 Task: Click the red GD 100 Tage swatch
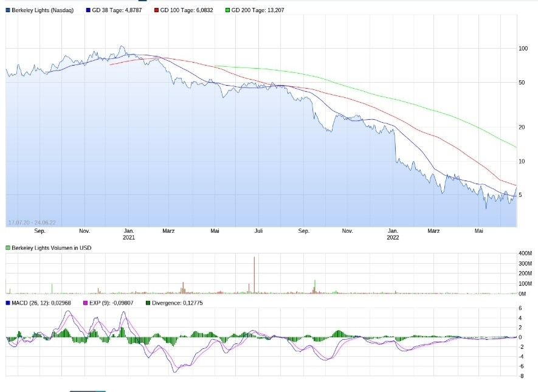[x=156, y=10]
